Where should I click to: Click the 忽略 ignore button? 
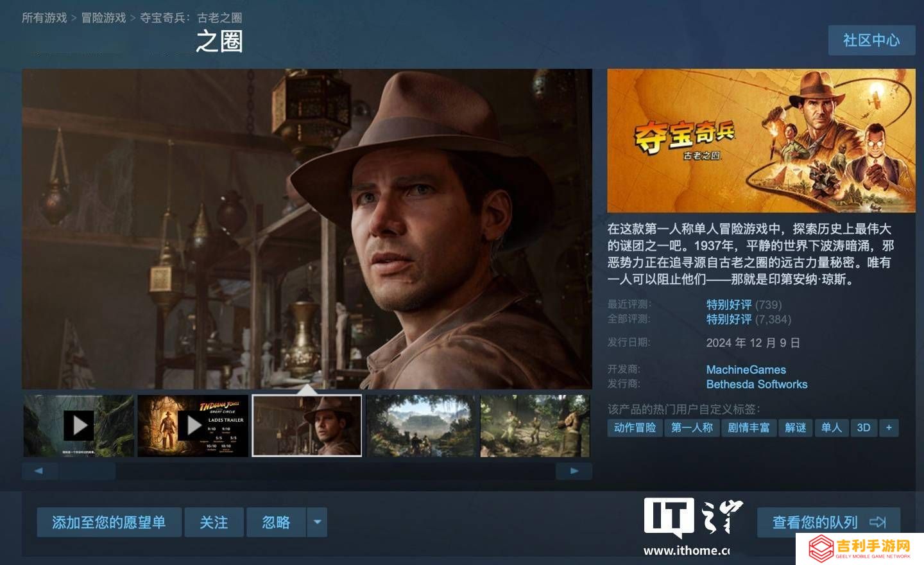click(x=277, y=522)
